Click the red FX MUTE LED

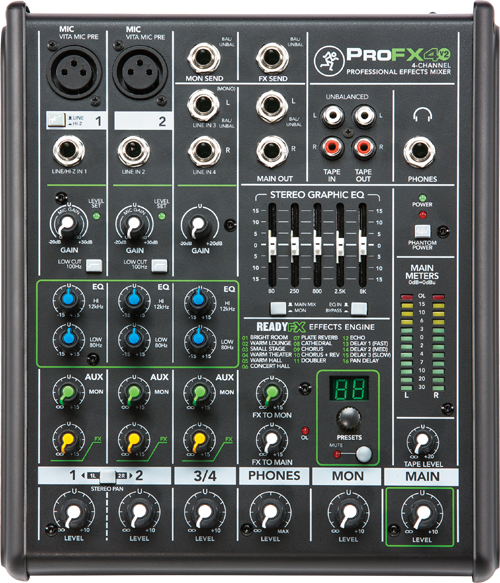pyautogui.click(x=337, y=454)
